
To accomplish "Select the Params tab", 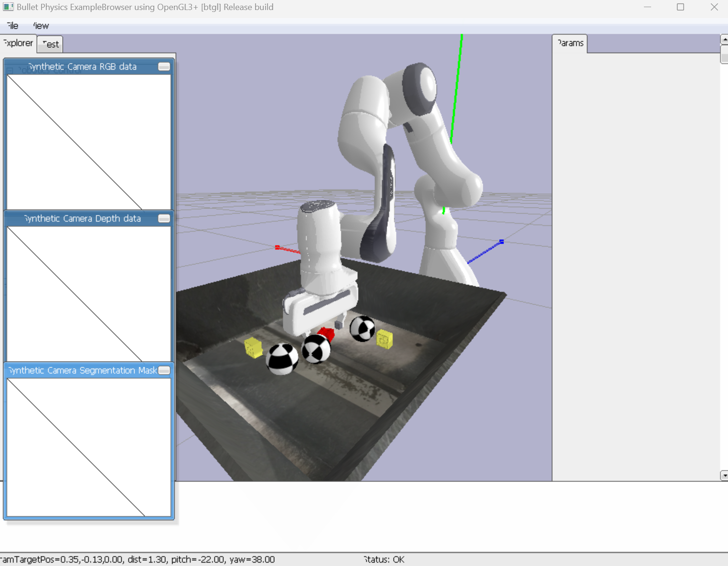I will click(x=570, y=43).
